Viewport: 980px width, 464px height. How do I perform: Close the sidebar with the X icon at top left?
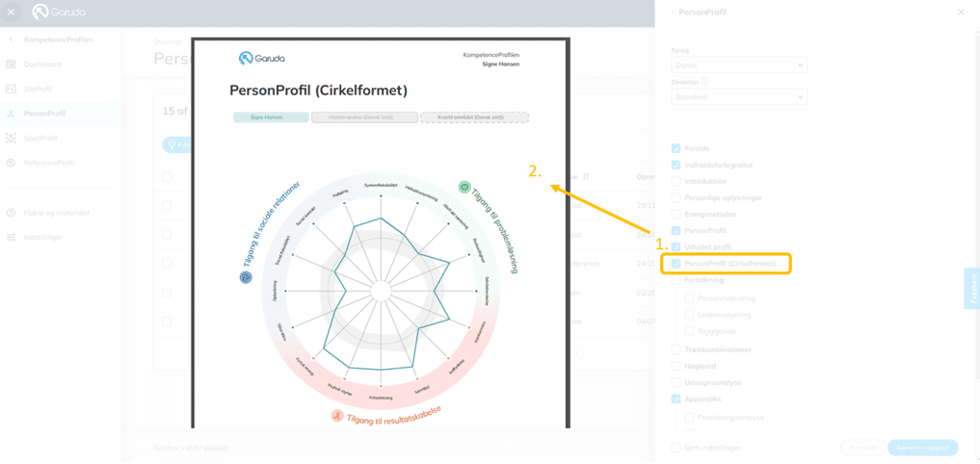coord(11,12)
